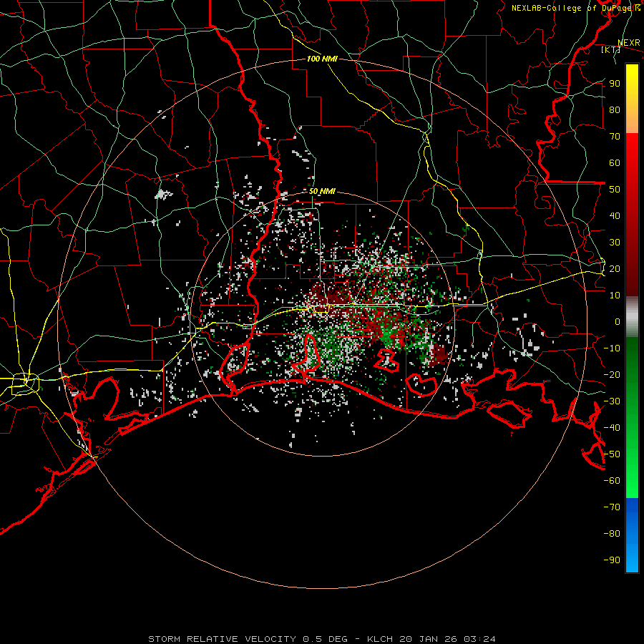Image resolution: width=644 pixels, height=644 pixels.
Task: Click the '50' scale value
Action: point(615,190)
